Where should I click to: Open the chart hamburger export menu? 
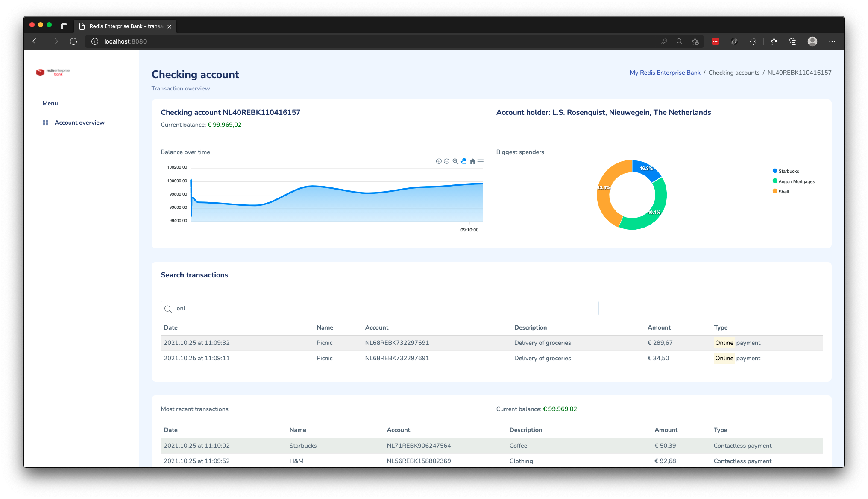[x=481, y=161]
